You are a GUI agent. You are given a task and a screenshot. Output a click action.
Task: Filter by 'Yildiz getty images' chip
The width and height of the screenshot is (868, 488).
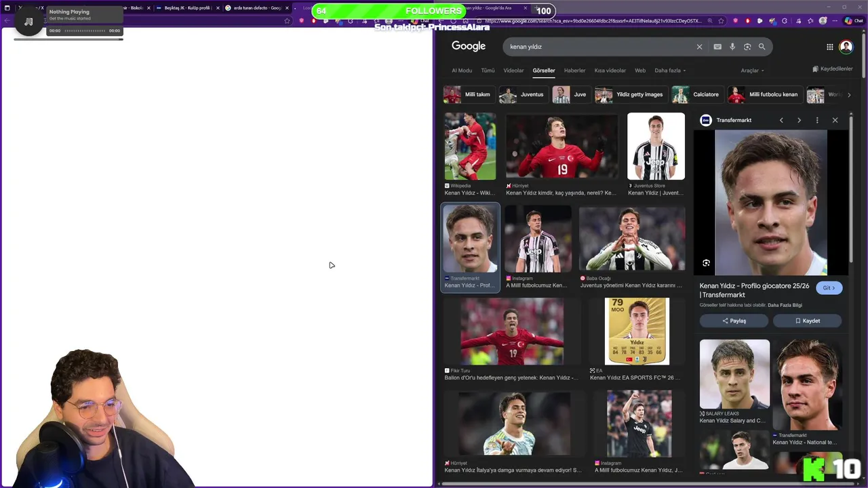click(x=630, y=94)
